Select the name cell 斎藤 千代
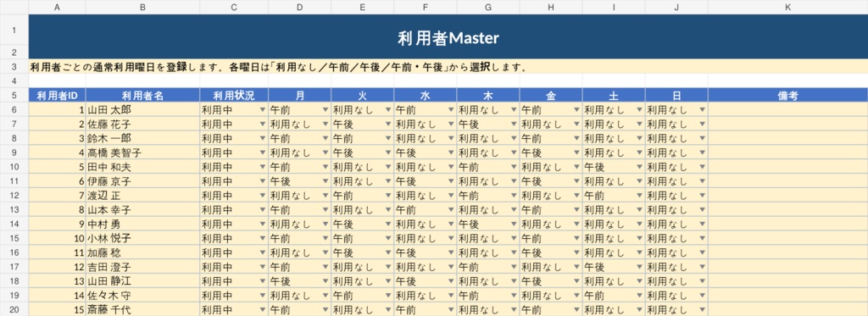Screen dimensions: 868x316 (142, 310)
